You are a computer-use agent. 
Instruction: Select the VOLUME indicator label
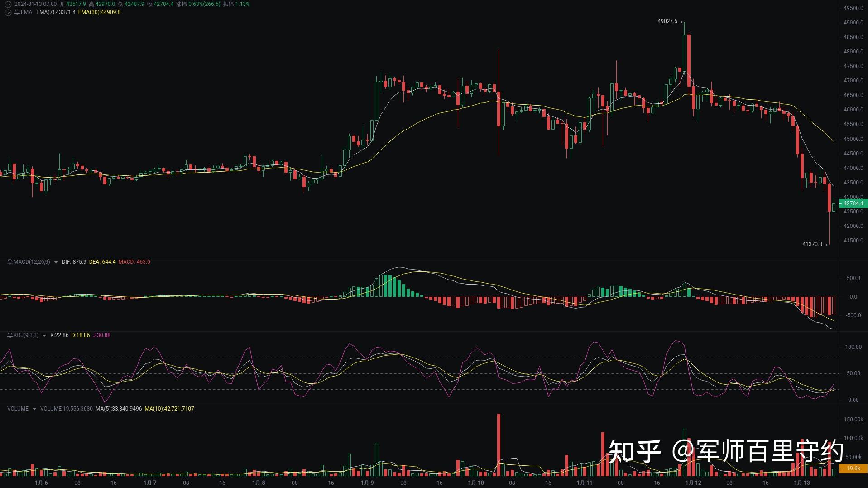click(18, 409)
